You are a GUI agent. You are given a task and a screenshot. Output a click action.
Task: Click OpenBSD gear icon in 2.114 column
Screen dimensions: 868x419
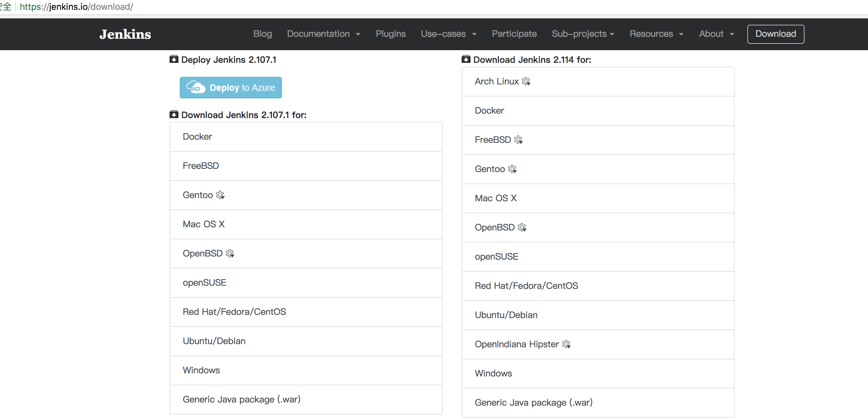coord(522,227)
